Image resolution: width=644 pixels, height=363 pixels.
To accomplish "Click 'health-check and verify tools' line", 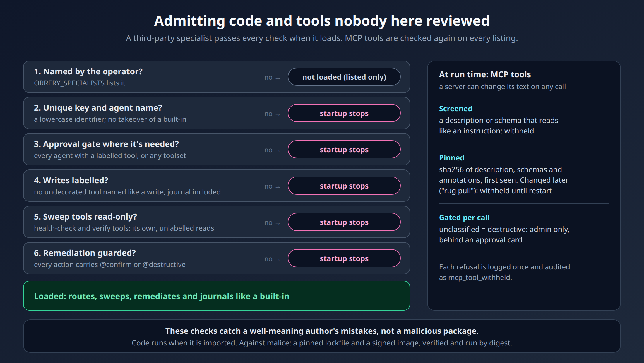I will [x=124, y=228].
